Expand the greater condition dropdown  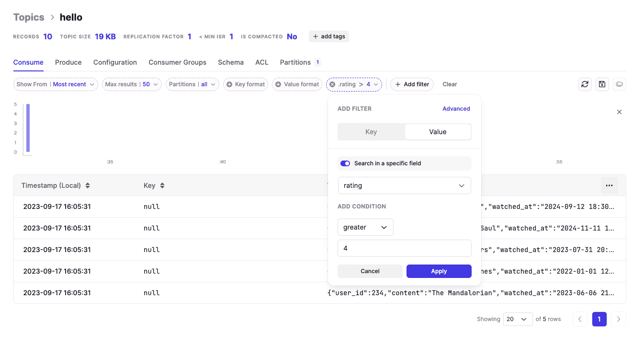365,227
